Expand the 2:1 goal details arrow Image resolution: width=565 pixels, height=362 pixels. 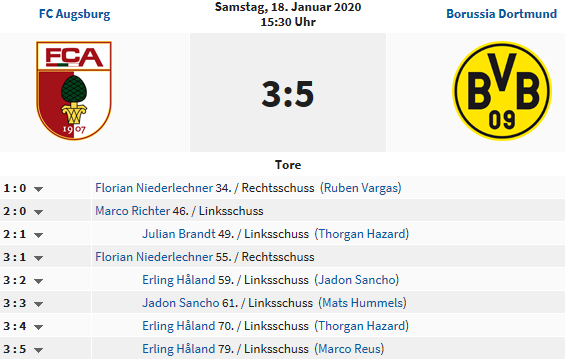(39, 235)
